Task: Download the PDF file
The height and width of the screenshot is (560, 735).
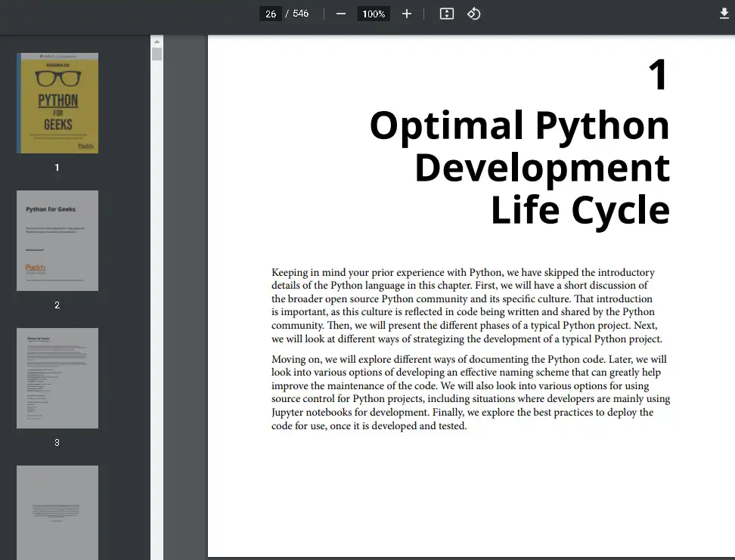Action: pos(724,14)
